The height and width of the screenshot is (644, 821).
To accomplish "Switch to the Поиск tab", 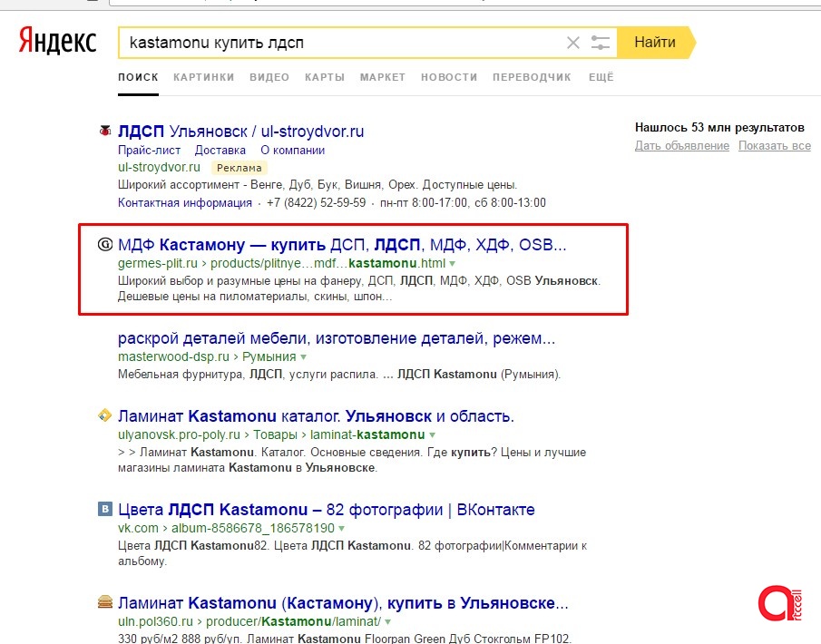I will (x=138, y=77).
